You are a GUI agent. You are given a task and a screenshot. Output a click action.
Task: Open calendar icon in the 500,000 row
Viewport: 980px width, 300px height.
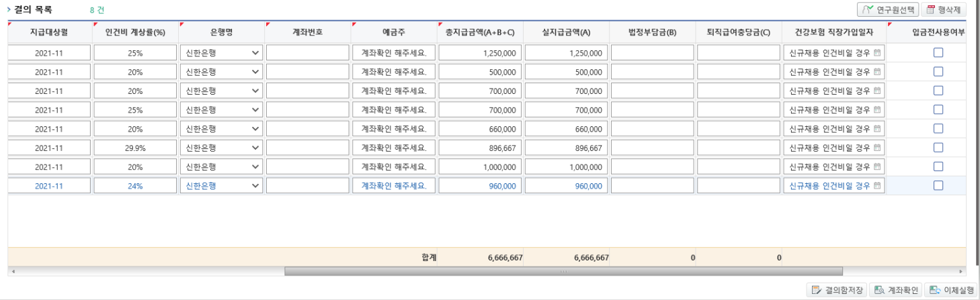tap(877, 72)
